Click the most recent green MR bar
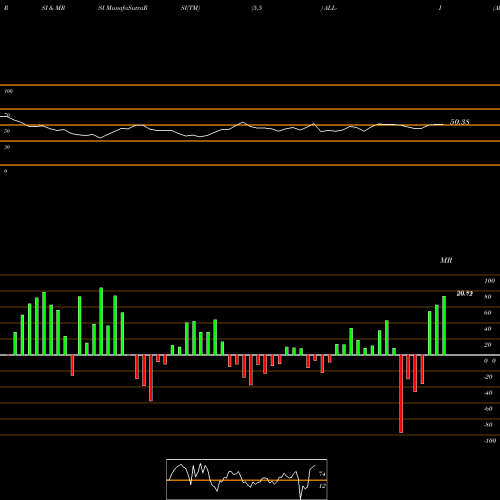Screen dimensions: 500x500 (x=444, y=326)
